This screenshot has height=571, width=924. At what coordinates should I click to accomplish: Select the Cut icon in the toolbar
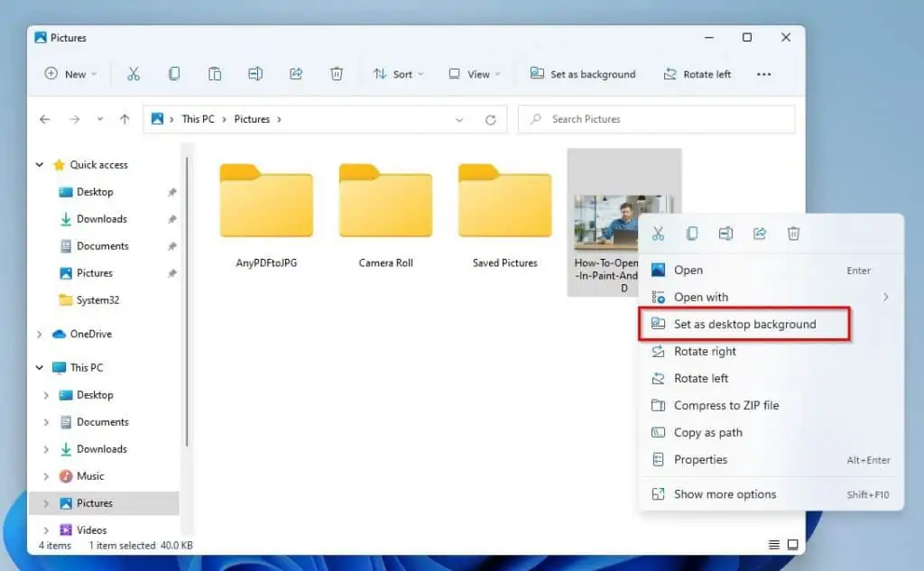coord(133,74)
